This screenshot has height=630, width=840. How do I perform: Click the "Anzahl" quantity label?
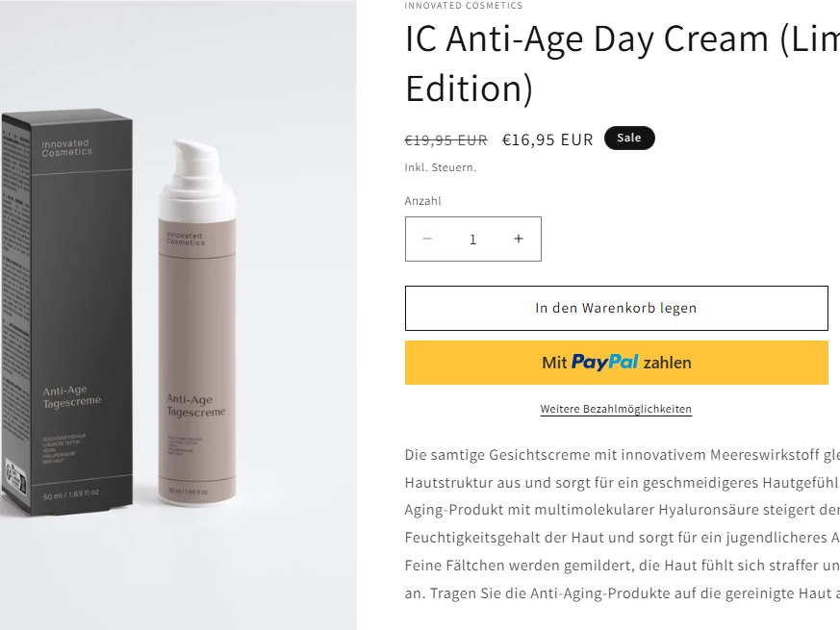tap(423, 201)
